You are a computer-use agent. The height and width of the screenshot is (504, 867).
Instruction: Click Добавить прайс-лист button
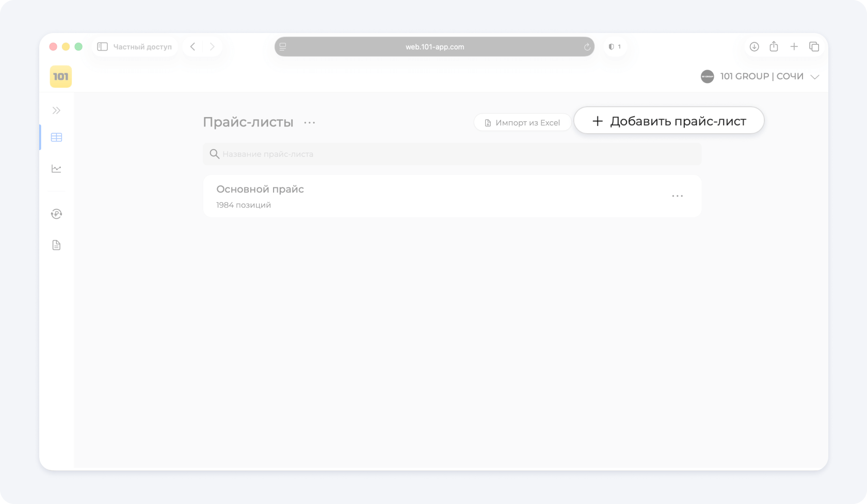669,121
